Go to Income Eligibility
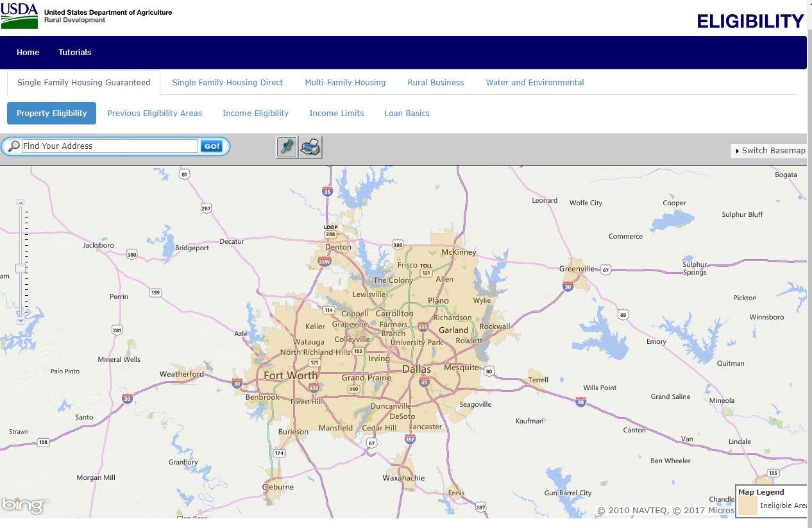Image resolution: width=812 pixels, height=528 pixels. click(x=255, y=113)
